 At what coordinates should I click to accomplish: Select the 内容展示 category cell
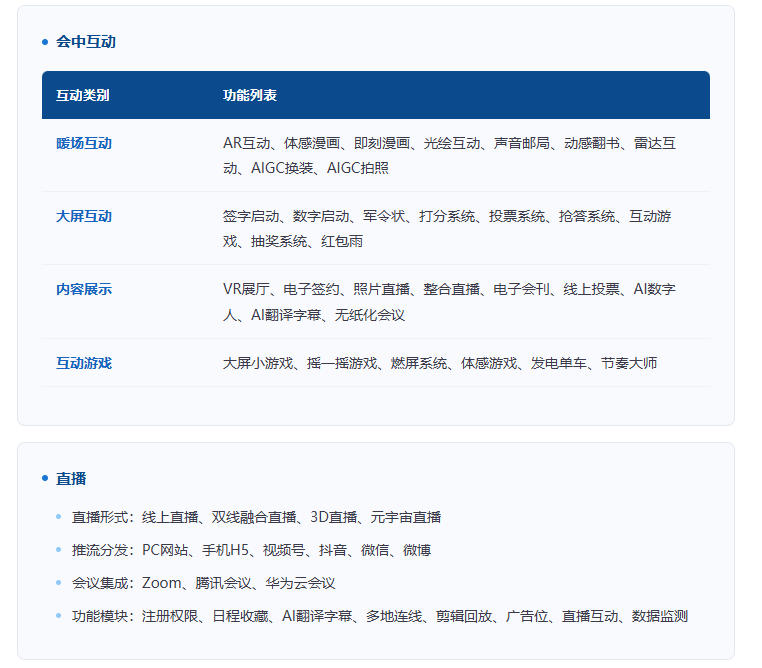tap(84, 290)
